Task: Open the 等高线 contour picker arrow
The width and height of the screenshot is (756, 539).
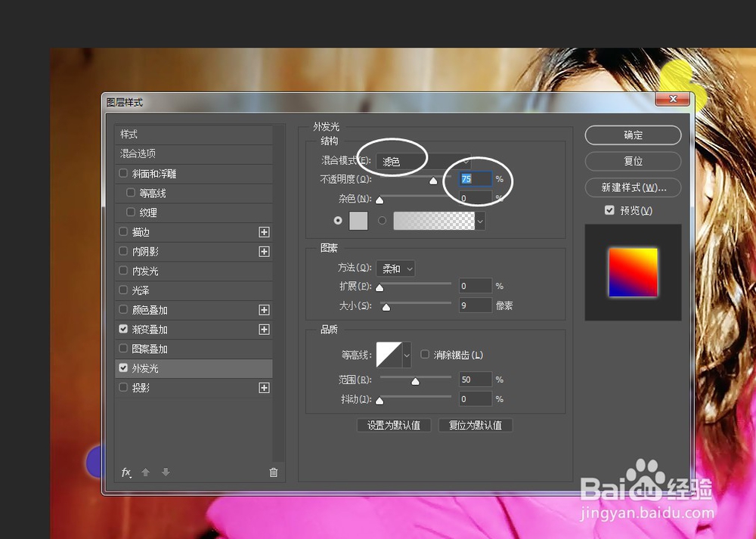Action: (407, 355)
